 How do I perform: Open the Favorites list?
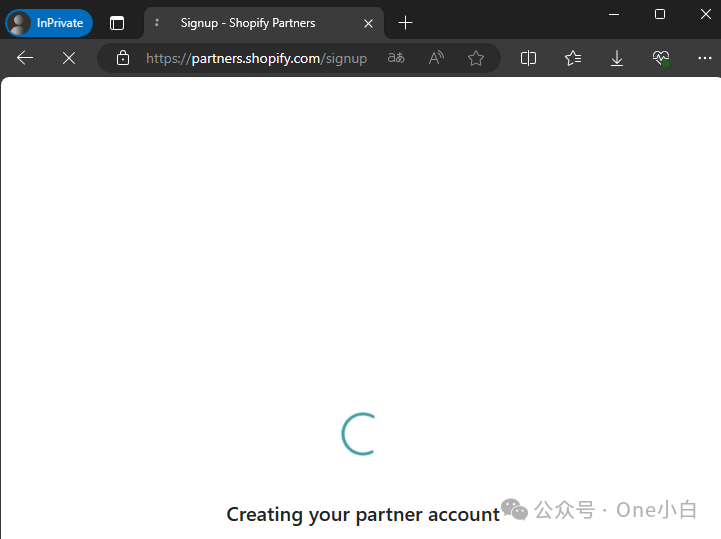pyautogui.click(x=572, y=58)
